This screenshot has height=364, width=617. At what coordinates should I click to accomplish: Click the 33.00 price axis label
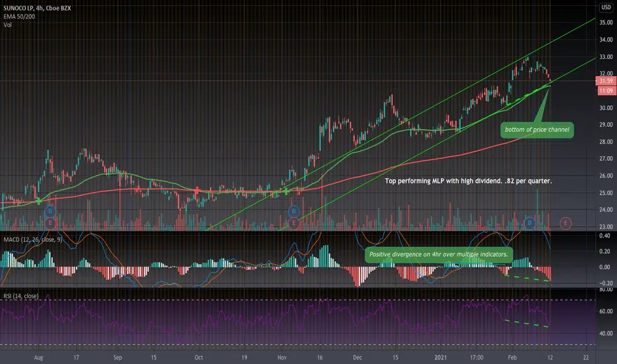606,57
